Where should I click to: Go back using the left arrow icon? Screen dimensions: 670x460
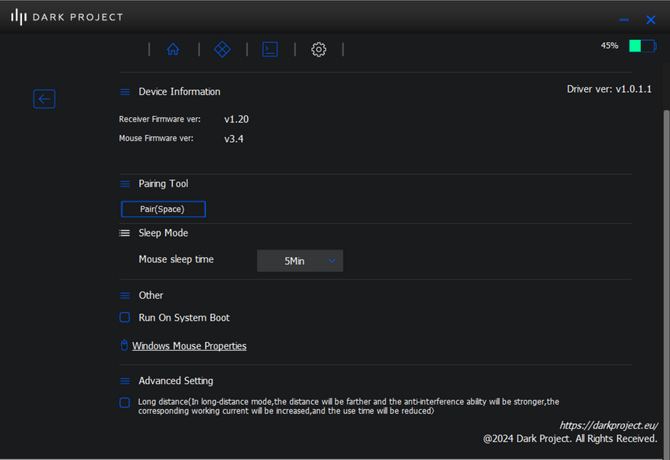pos(44,99)
